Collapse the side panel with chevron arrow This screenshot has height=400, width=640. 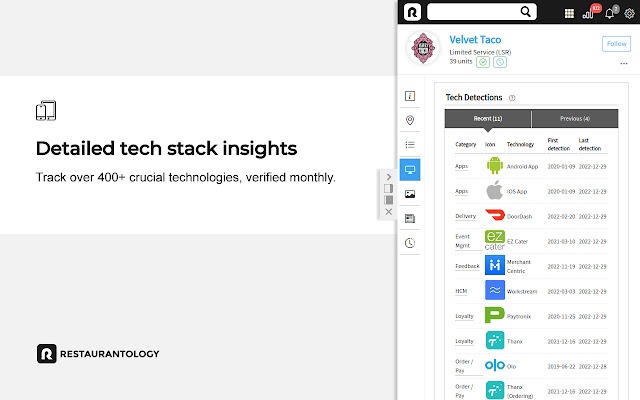(389, 177)
